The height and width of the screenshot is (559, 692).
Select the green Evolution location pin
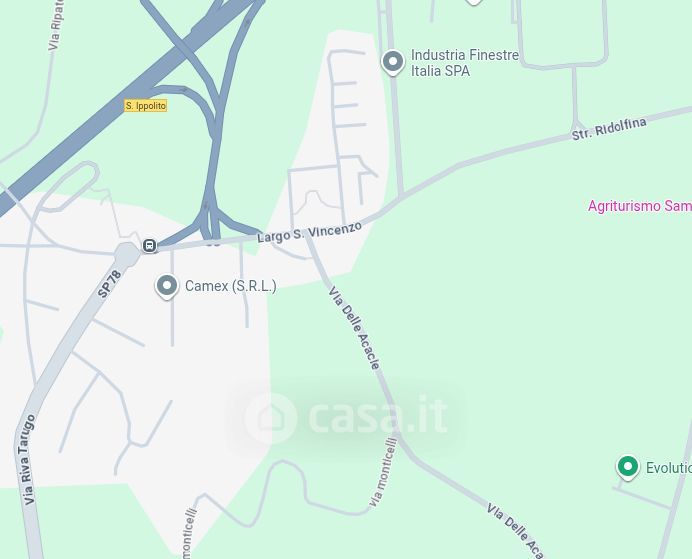coord(628,467)
